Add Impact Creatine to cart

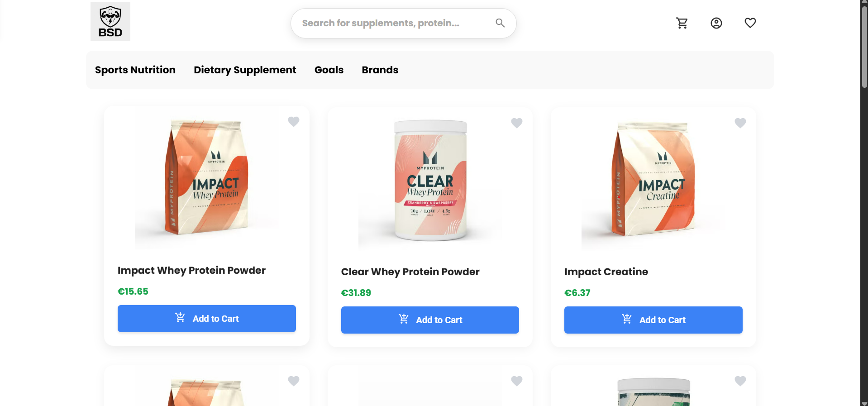(x=653, y=320)
